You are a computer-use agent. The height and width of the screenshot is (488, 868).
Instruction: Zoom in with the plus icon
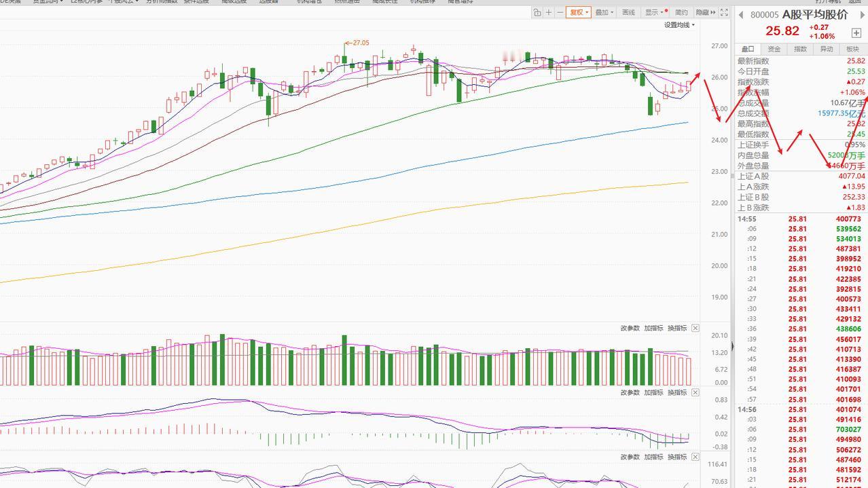549,12
